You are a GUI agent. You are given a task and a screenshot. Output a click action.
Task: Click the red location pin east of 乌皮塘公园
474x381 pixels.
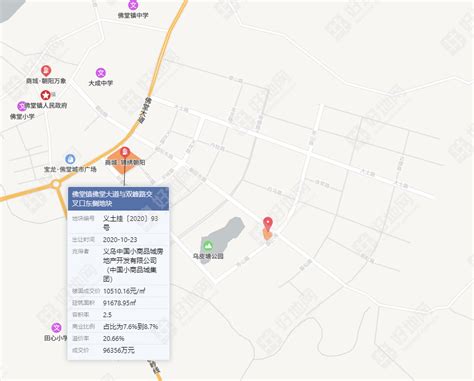coord(268,223)
